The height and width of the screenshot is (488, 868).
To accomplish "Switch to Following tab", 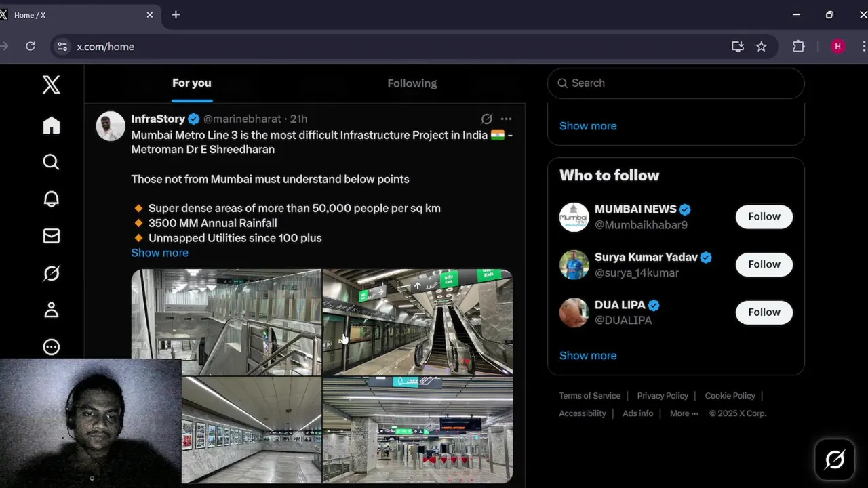I will 412,83.
